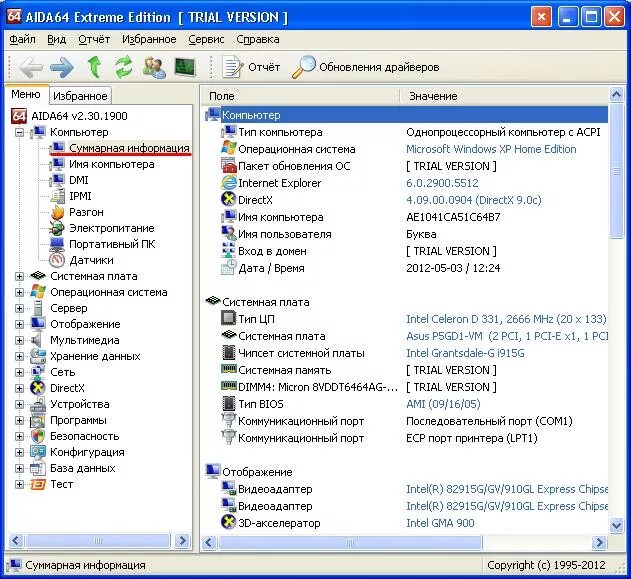The width and height of the screenshot is (631, 579).
Task: Expand the Хранение данных tree node
Action: [x=19, y=356]
